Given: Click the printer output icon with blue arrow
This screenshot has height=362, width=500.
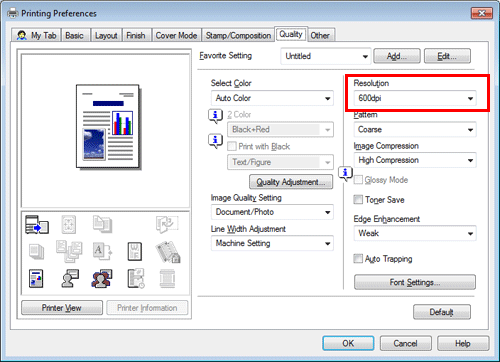Looking at the screenshot, I should [37, 224].
